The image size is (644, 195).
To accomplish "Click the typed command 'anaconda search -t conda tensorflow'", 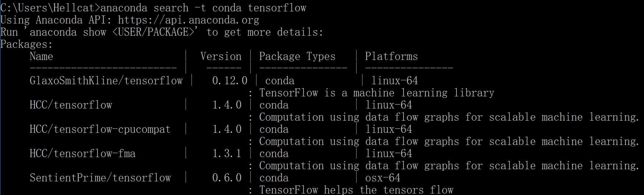I will click(203, 8).
